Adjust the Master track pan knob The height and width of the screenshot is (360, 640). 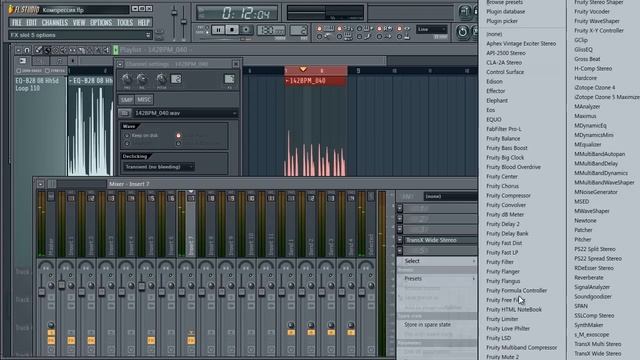46,266
